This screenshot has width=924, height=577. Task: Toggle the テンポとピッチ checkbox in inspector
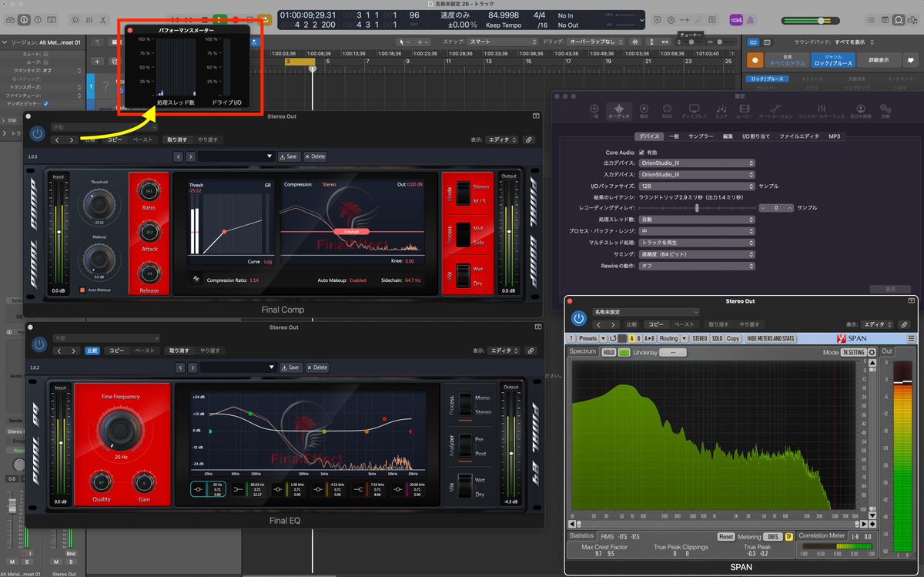click(45, 103)
